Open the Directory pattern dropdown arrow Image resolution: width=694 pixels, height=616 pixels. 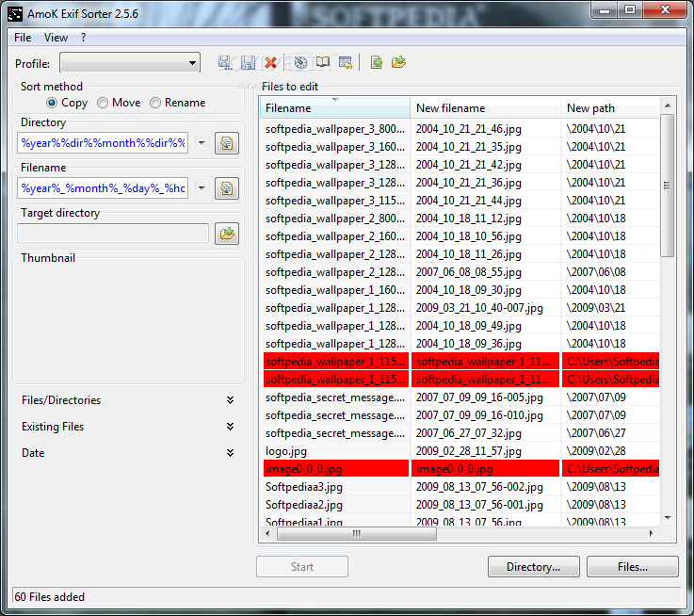click(202, 143)
